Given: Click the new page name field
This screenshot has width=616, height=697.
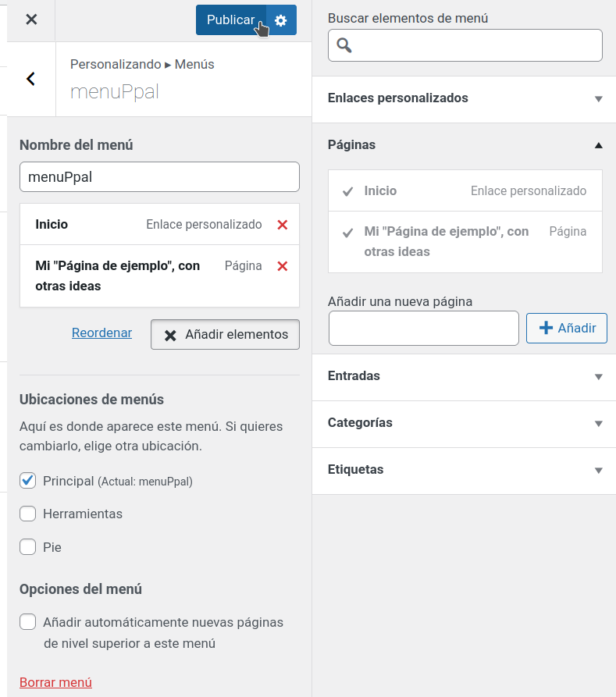Looking at the screenshot, I should 423,328.
